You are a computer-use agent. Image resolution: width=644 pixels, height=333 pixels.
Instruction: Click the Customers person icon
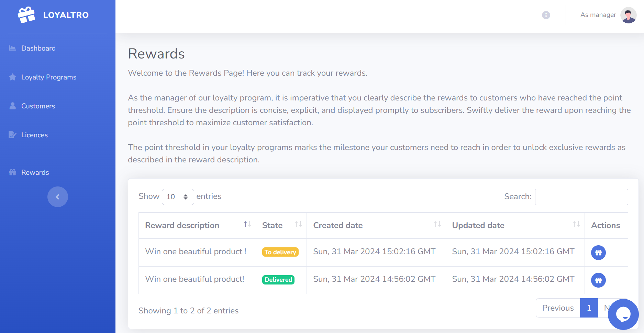(12, 106)
